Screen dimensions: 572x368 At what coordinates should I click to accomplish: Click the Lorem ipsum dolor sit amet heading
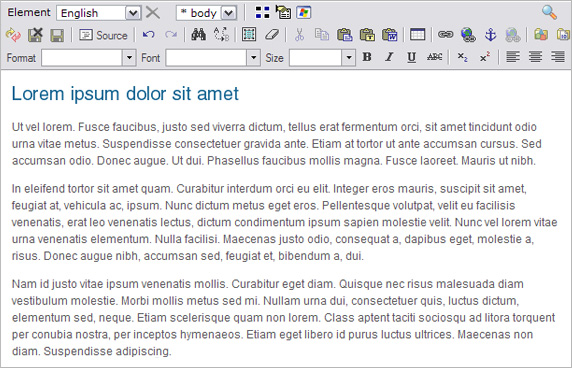click(x=125, y=94)
